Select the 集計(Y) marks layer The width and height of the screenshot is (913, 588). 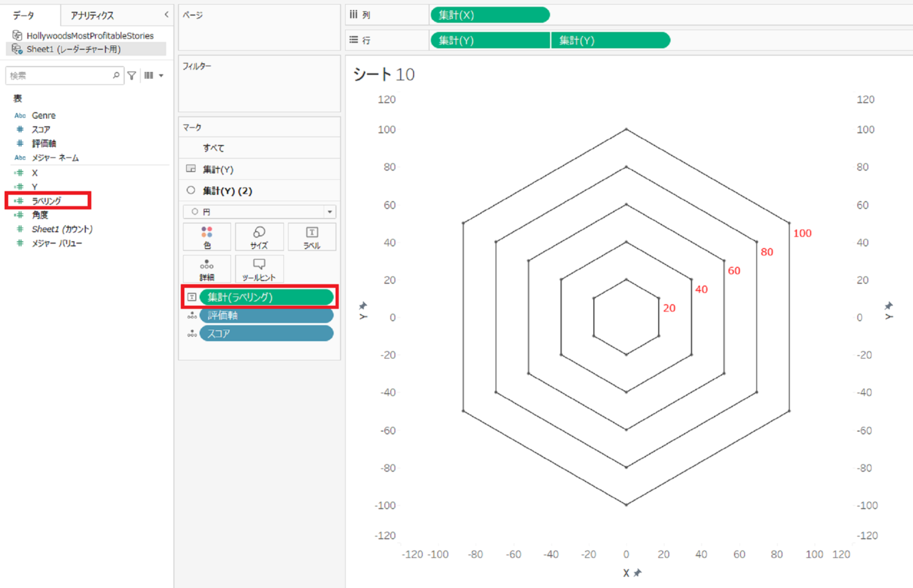(218, 169)
